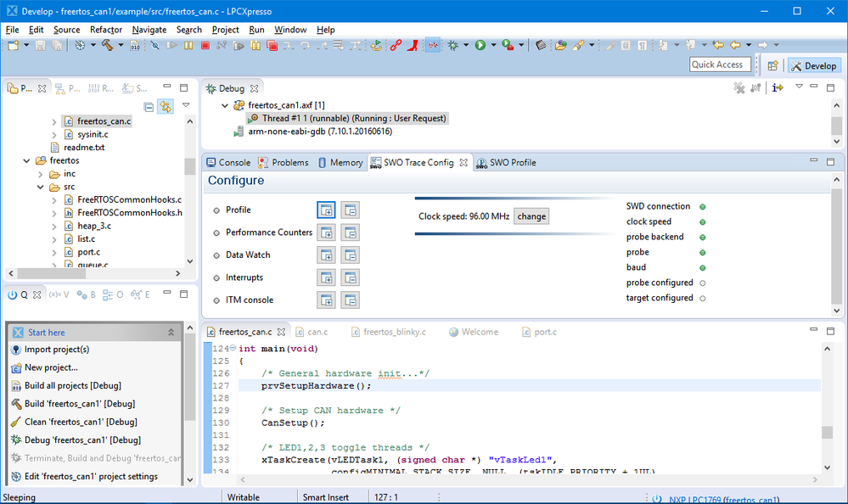This screenshot has width=848, height=504.
Task: Click the hammer Build icon
Action: click(108, 45)
